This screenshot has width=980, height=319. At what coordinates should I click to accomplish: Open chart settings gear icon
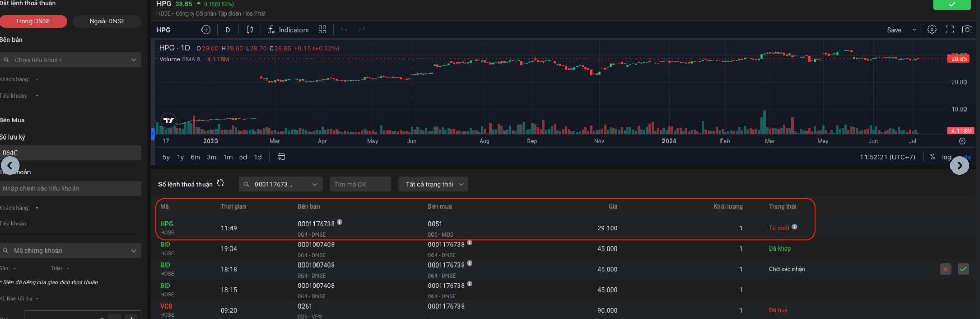pos(932,30)
